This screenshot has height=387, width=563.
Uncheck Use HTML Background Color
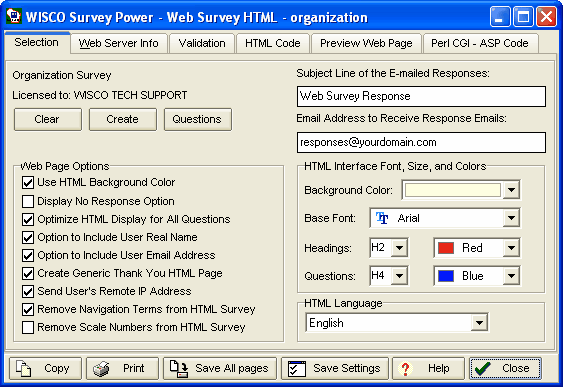[x=28, y=182]
